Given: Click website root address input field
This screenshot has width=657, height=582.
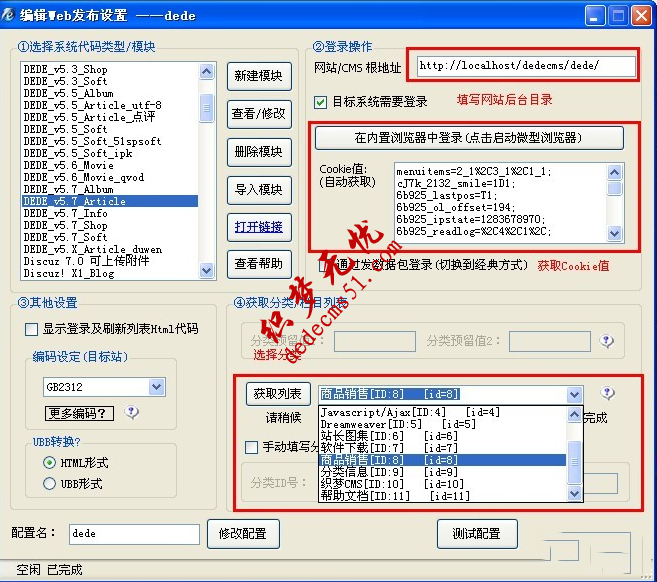Looking at the screenshot, I should coord(526,66).
